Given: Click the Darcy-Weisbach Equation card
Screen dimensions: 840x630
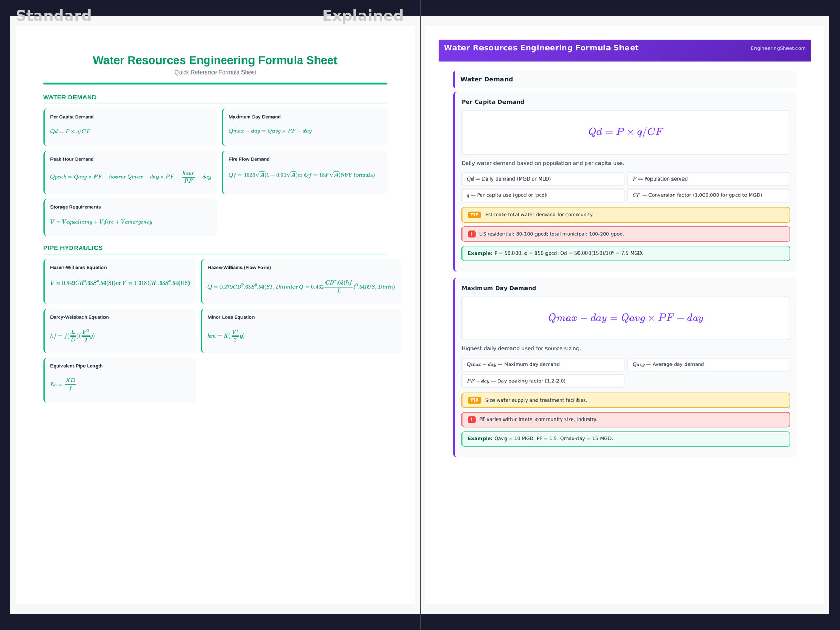Looking at the screenshot, I should (x=120, y=330).
